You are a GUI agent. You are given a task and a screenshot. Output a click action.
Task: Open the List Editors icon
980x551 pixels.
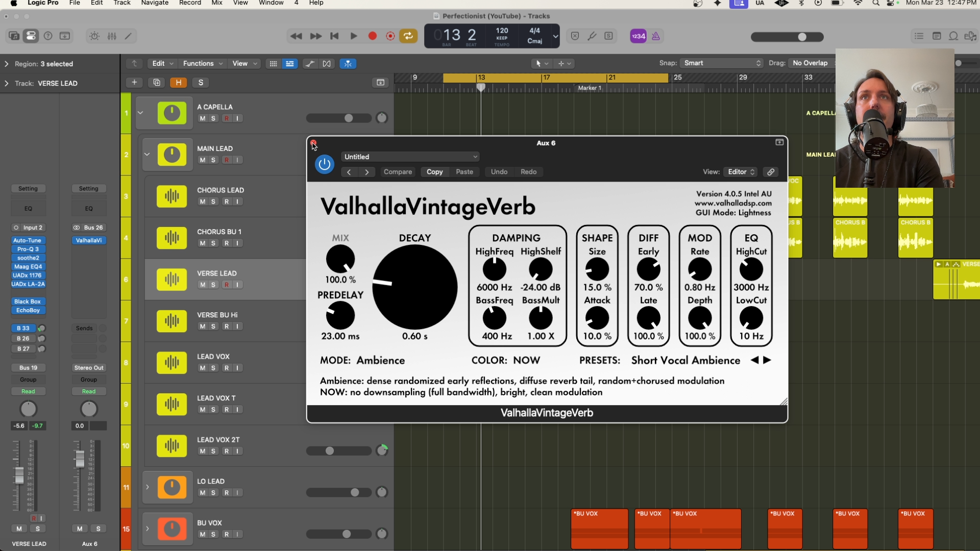pos(919,36)
